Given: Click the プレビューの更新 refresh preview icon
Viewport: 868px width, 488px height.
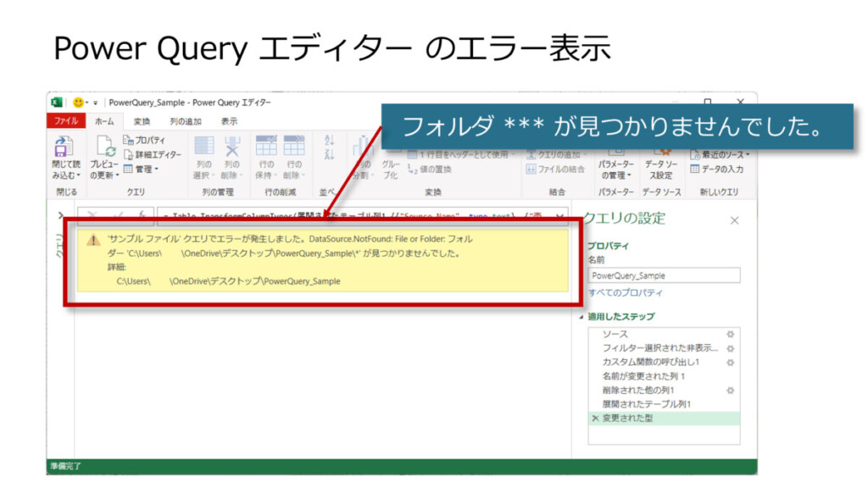Looking at the screenshot, I should 105,147.
